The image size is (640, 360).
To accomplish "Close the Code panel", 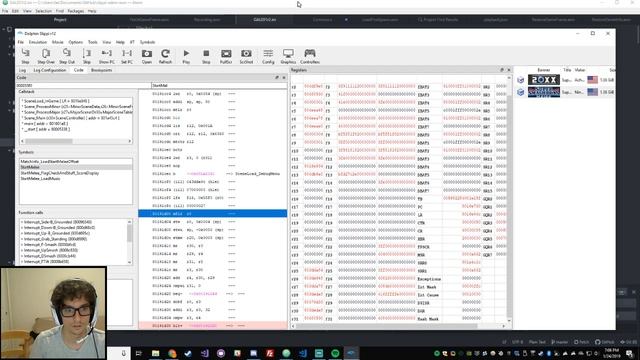I will tap(284, 78).
